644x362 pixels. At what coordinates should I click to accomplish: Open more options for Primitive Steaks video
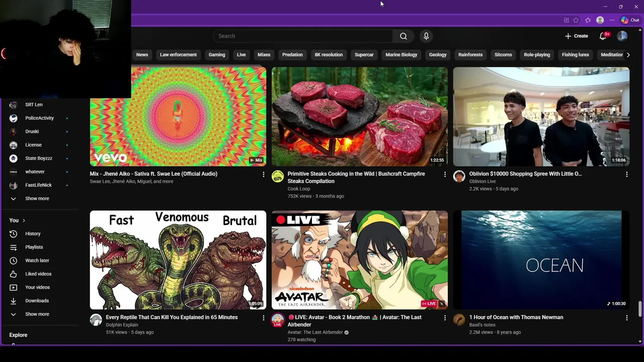(x=444, y=174)
